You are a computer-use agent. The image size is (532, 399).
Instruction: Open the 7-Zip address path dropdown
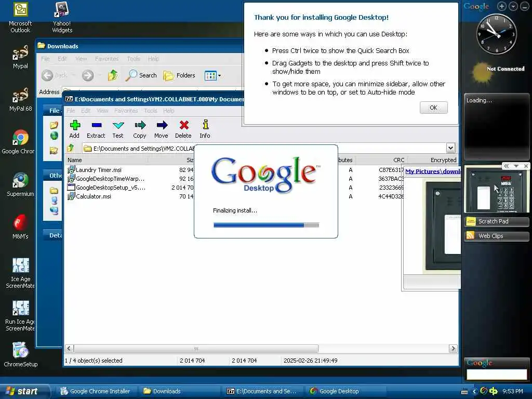[x=450, y=148]
